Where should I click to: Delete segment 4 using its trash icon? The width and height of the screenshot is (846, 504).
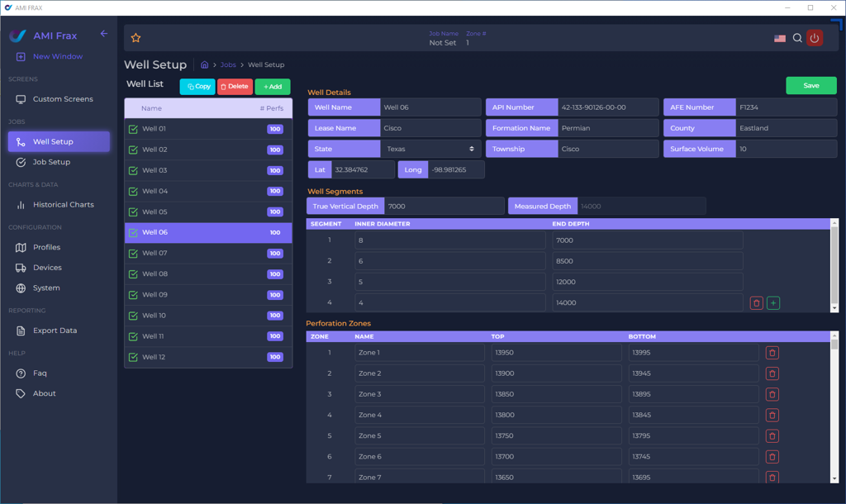pos(755,302)
